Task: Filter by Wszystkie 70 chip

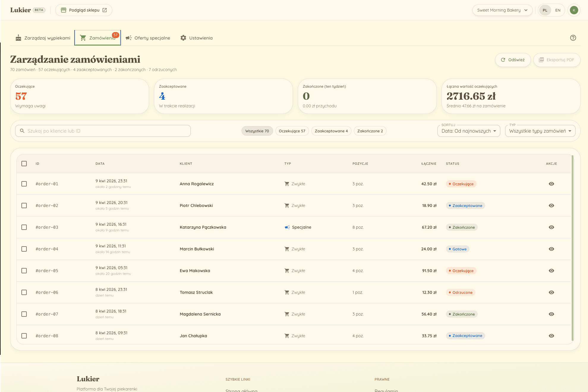Action: [257, 131]
